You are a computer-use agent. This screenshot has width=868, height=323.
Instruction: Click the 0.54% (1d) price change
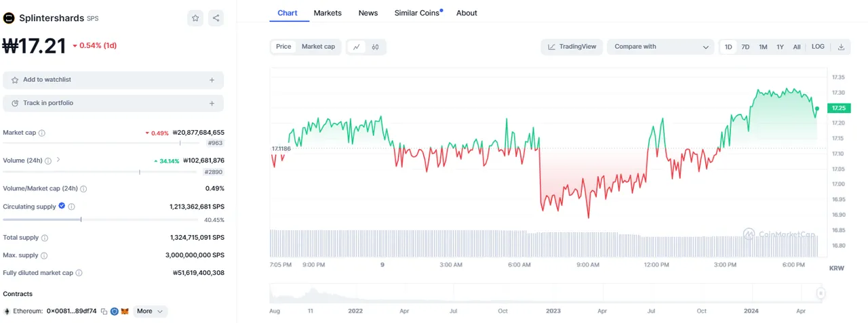pos(94,45)
